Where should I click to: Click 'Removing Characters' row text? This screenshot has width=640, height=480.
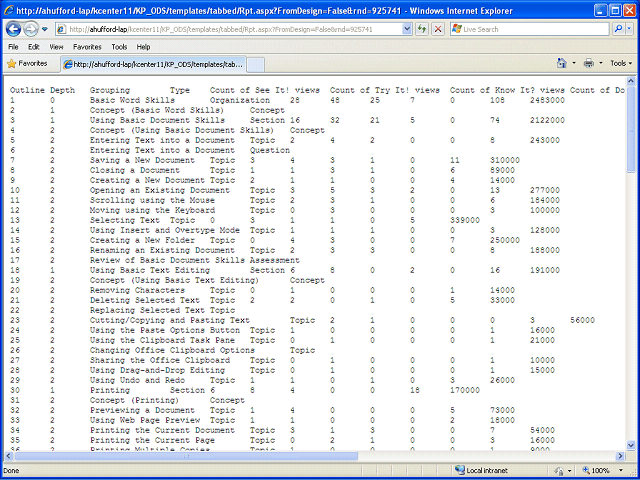[x=137, y=290]
